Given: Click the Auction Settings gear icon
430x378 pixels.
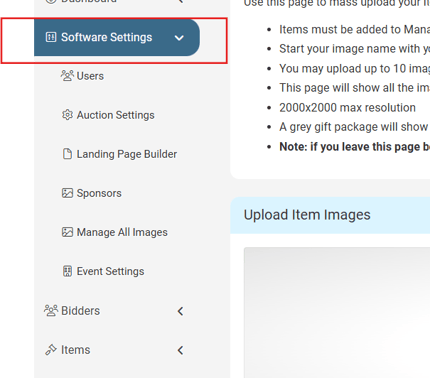Looking at the screenshot, I should point(67,115).
